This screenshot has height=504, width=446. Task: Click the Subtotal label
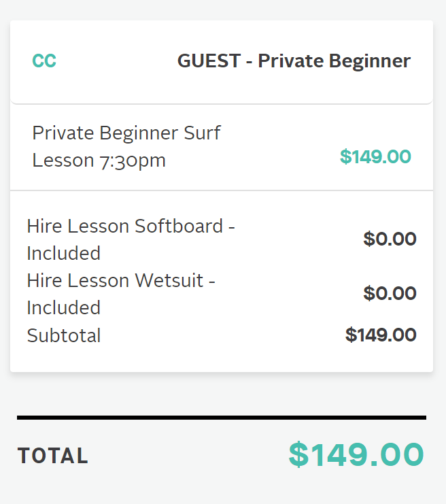point(64,335)
